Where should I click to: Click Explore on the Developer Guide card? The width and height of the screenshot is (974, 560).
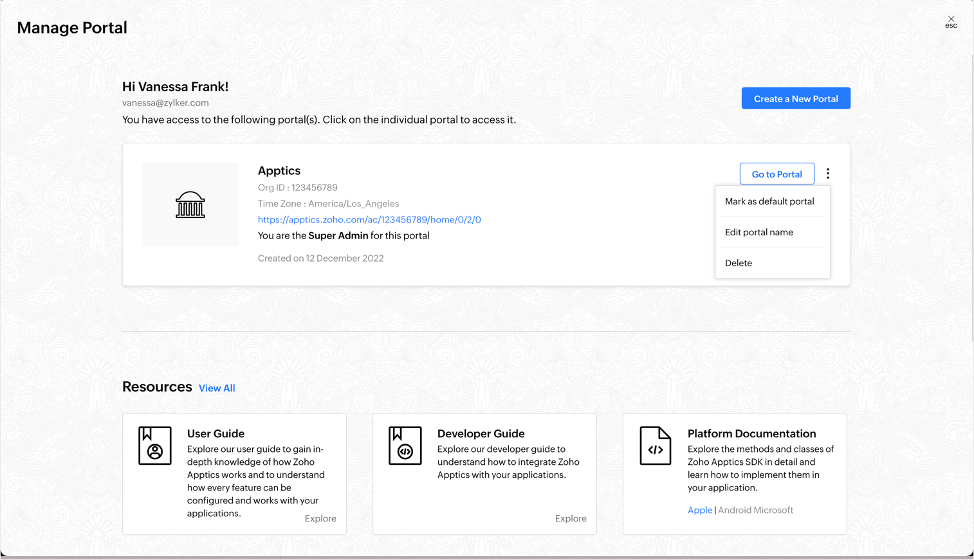point(571,518)
